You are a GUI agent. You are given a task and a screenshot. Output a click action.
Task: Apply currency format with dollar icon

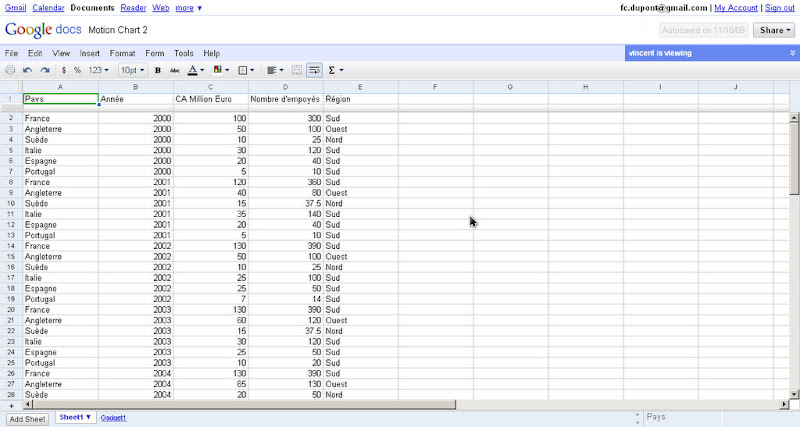64,70
